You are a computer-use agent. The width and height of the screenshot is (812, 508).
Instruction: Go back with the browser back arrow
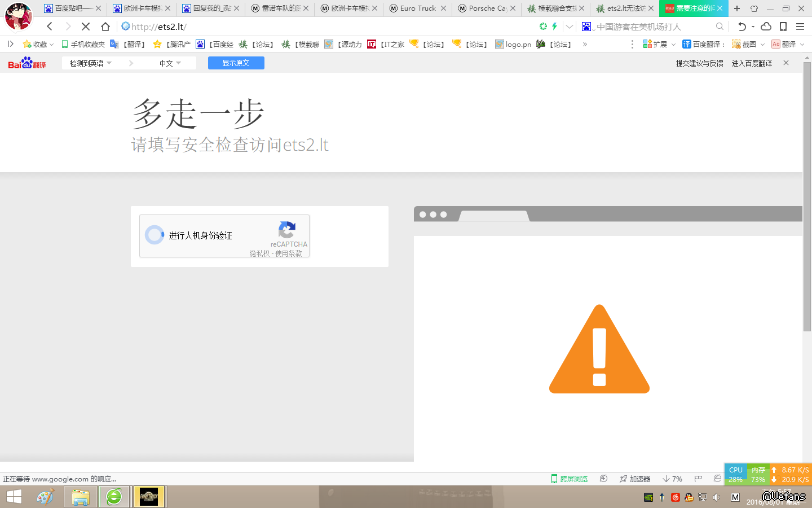point(50,27)
